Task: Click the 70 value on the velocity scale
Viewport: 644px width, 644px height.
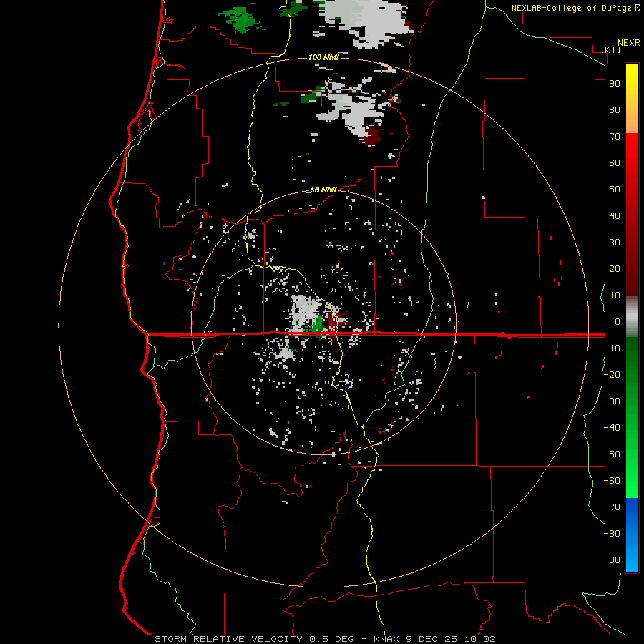Action: 615,137
